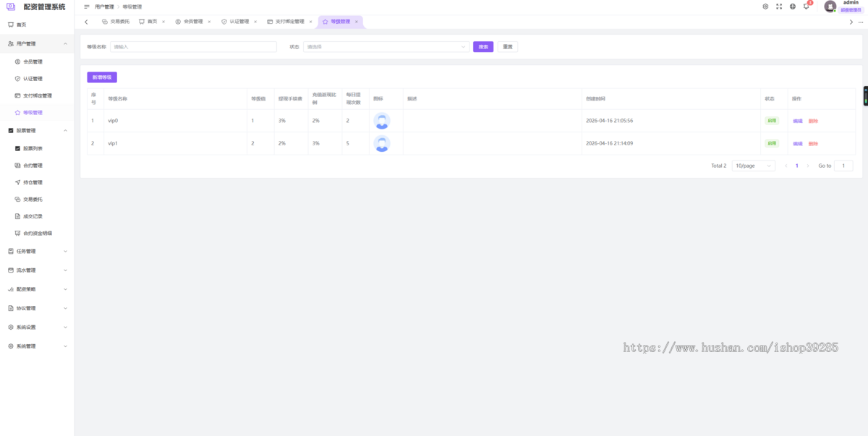
Task: Expand the 任务管理 sidebar group
Action: coord(37,252)
